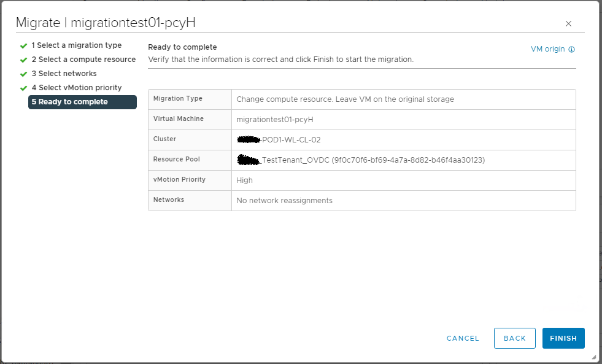This screenshot has width=602, height=364.
Task: Click the 'Verify that the information is correct' text
Action: [280, 60]
